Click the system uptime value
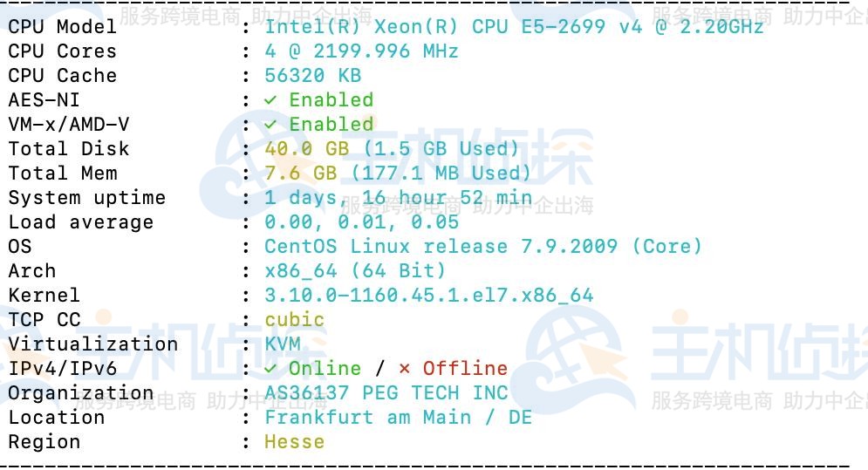Viewport: 868px width, 470px height. pos(398,198)
